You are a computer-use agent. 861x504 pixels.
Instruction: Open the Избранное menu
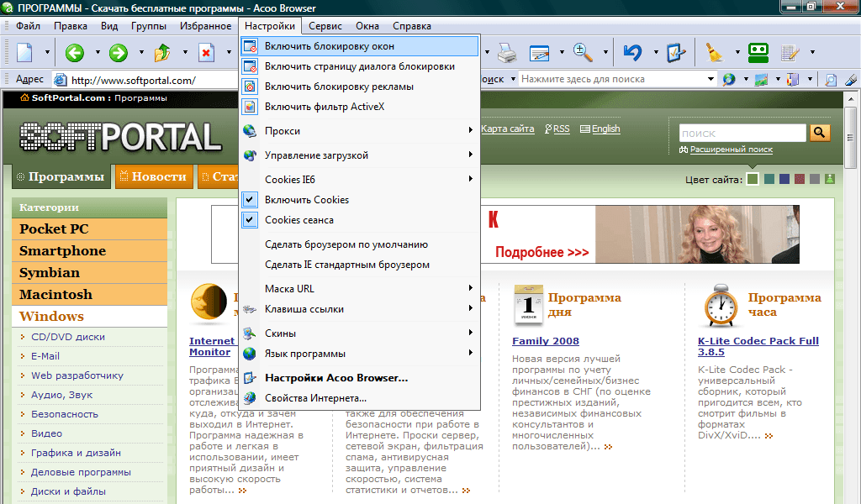coord(205,26)
